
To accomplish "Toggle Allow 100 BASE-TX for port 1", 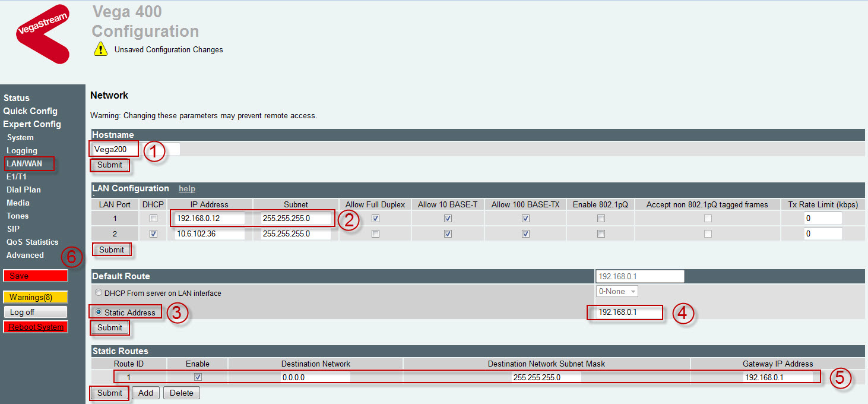I will coord(525,219).
